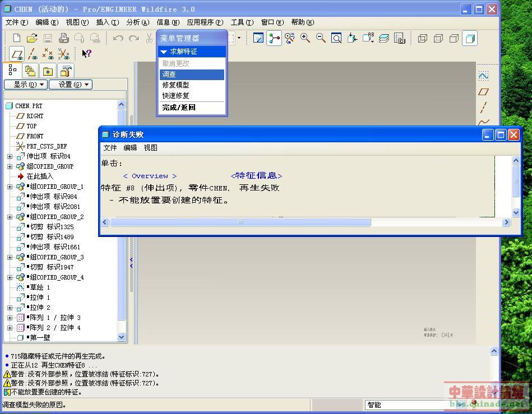The height and width of the screenshot is (414, 532).
Task: Open the 显示 dropdown
Action: [x=26, y=85]
